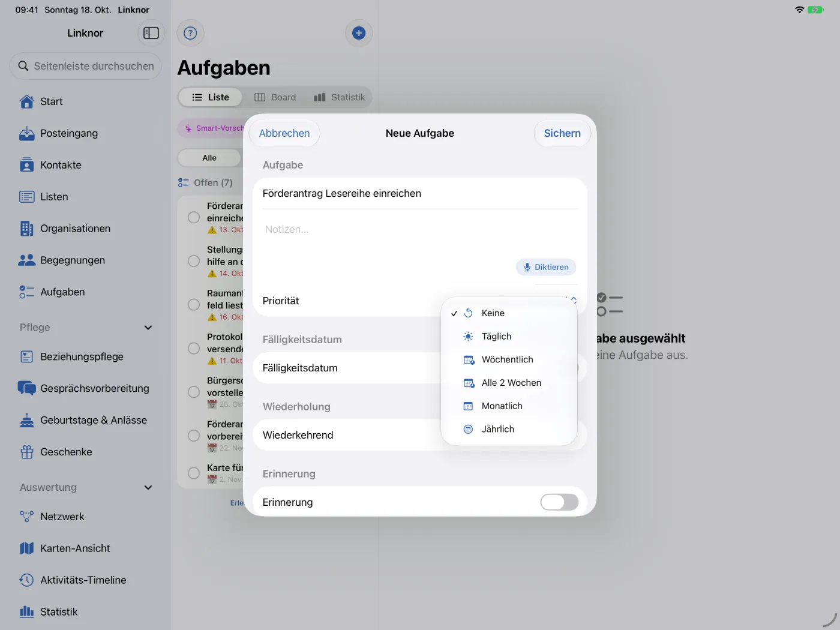Tap the blue plus add button

(359, 33)
